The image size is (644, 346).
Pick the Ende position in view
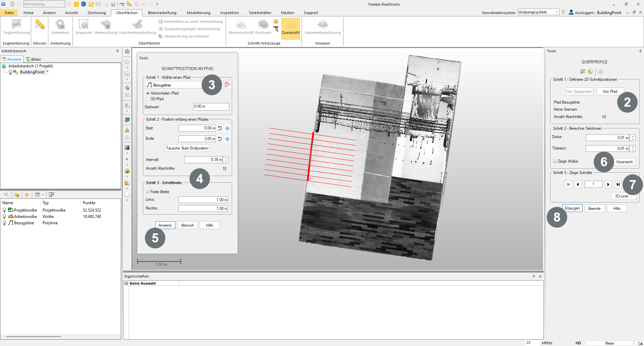227,139
